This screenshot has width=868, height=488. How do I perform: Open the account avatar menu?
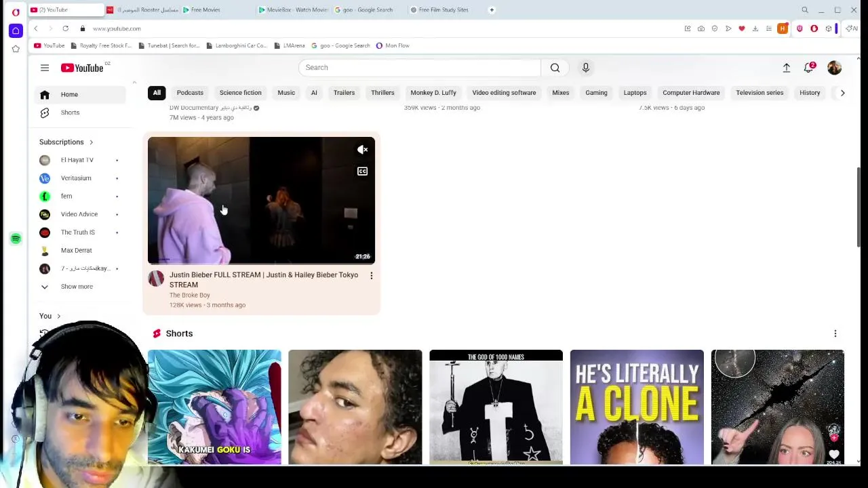pos(834,68)
